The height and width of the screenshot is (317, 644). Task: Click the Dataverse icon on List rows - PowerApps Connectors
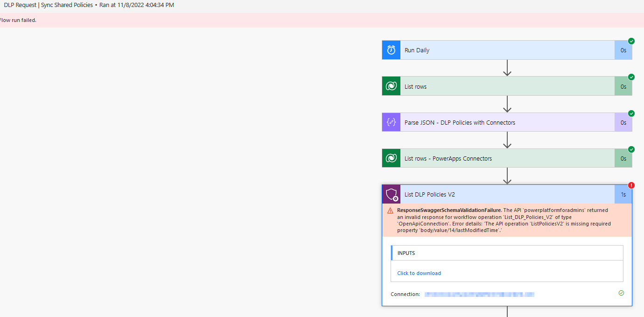click(391, 158)
